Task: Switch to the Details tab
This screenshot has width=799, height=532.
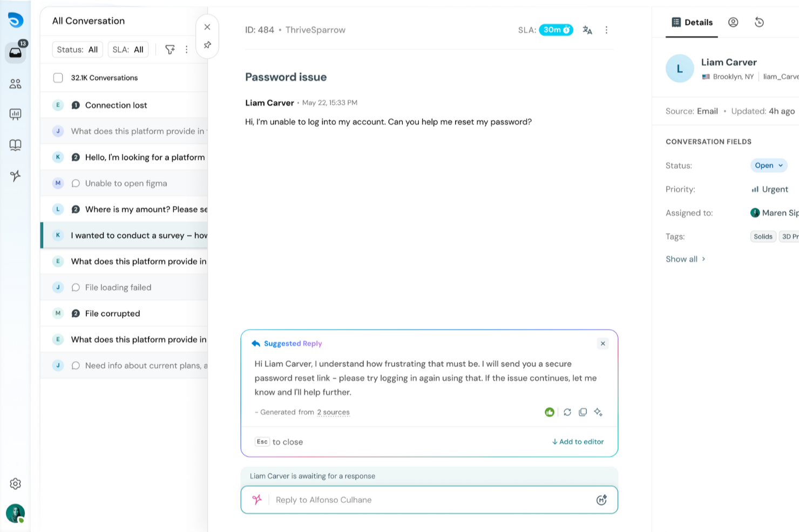Action: pyautogui.click(x=692, y=22)
